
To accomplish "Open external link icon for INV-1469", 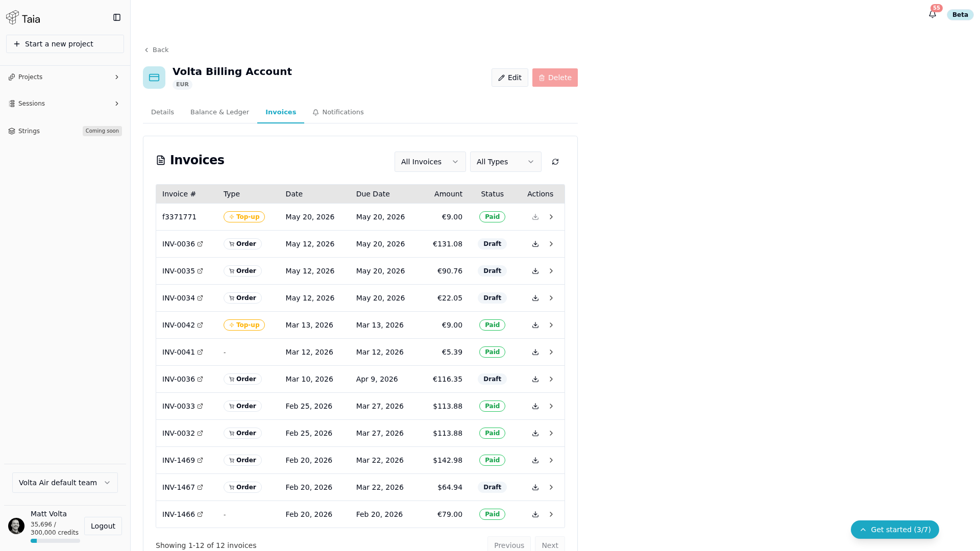I will (x=200, y=460).
